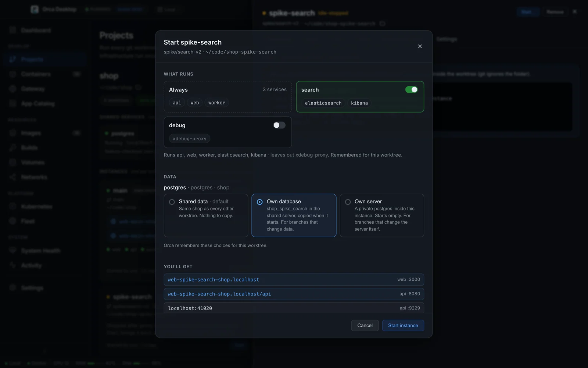
Task: Click the 'api :8080' port label
Action: tap(410, 294)
